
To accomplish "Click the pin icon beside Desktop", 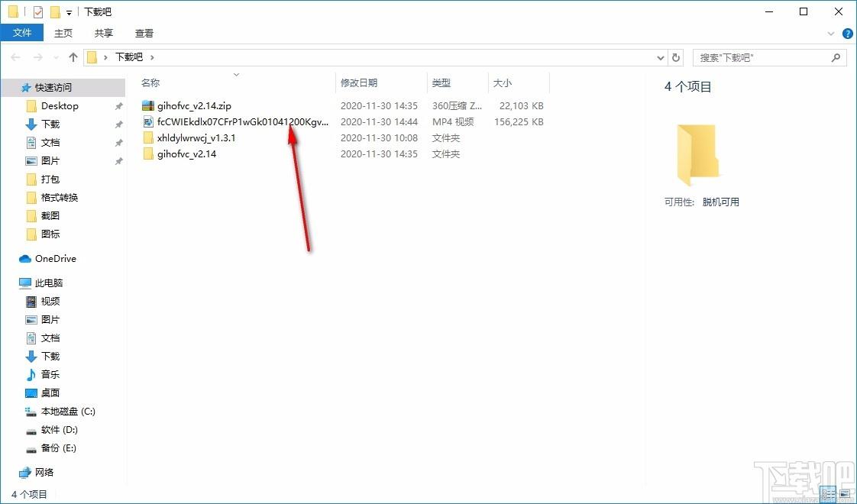I will pyautogui.click(x=118, y=107).
